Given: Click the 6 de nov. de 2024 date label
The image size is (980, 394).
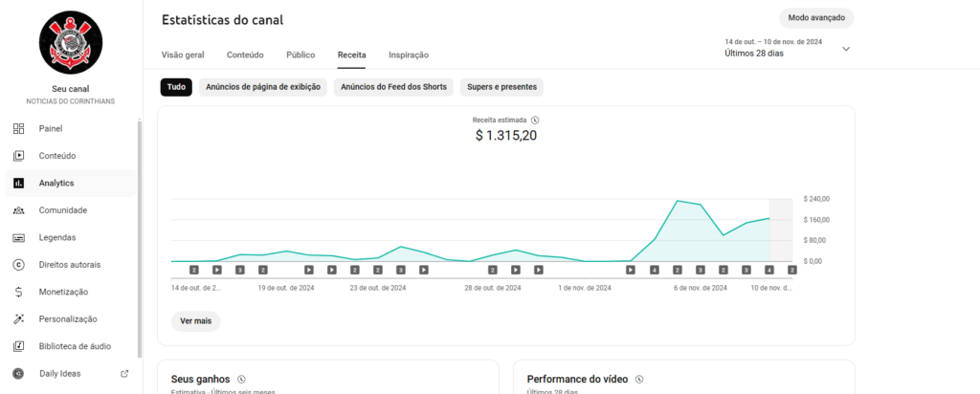Looking at the screenshot, I should 700,289.
